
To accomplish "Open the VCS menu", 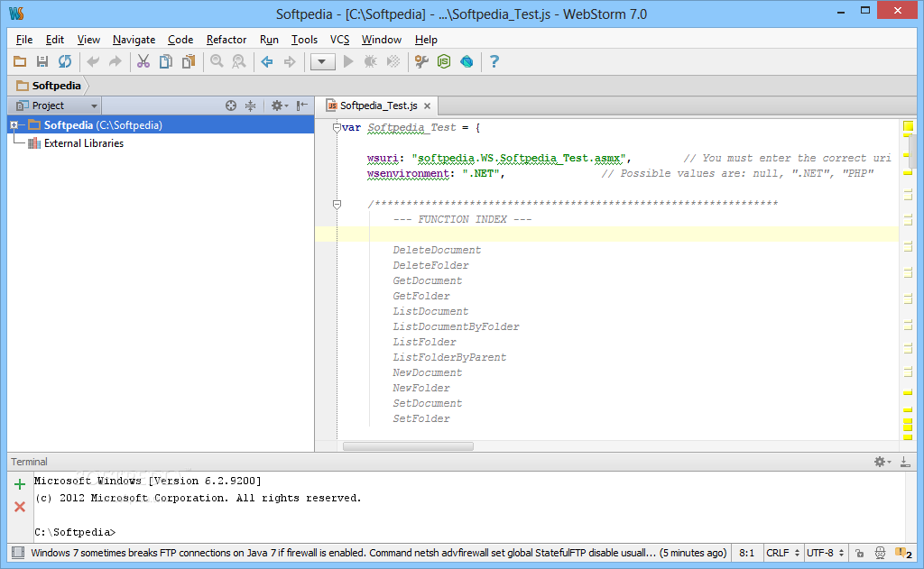I will pos(339,40).
